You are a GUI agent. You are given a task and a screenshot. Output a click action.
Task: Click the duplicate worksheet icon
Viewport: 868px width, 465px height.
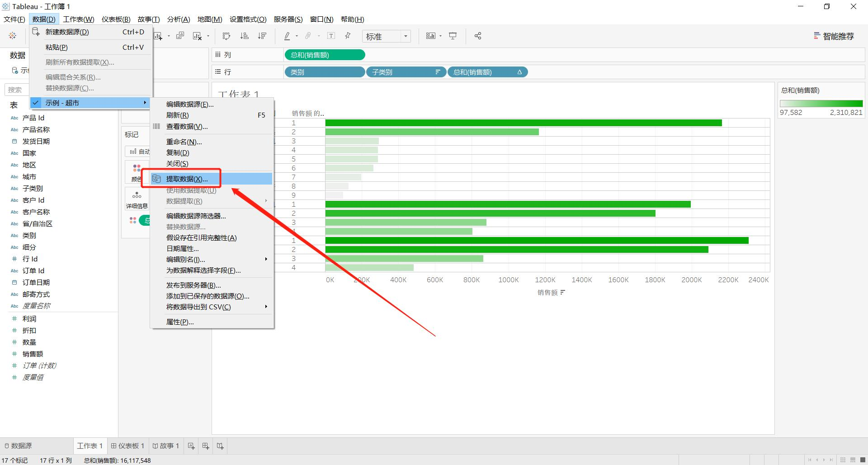[x=180, y=36]
